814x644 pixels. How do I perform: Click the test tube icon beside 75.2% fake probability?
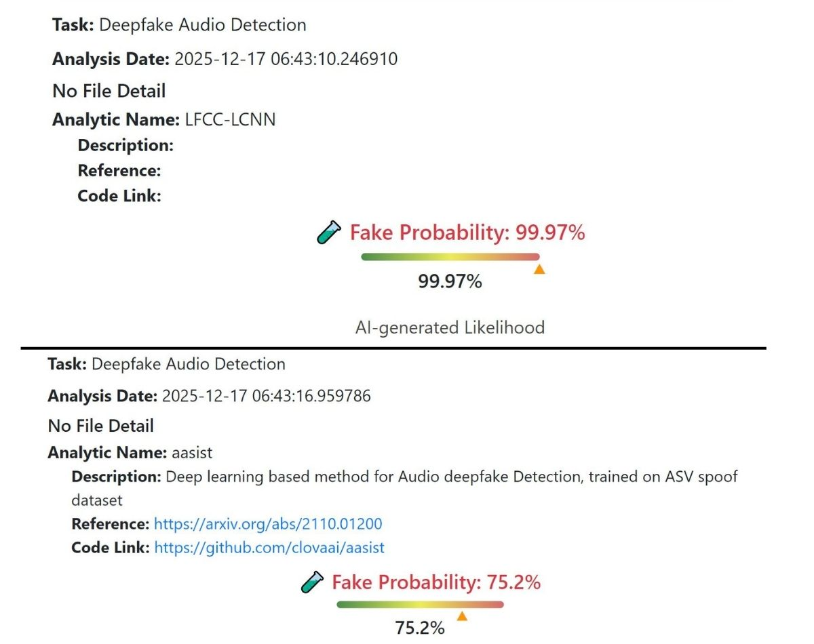click(x=312, y=582)
